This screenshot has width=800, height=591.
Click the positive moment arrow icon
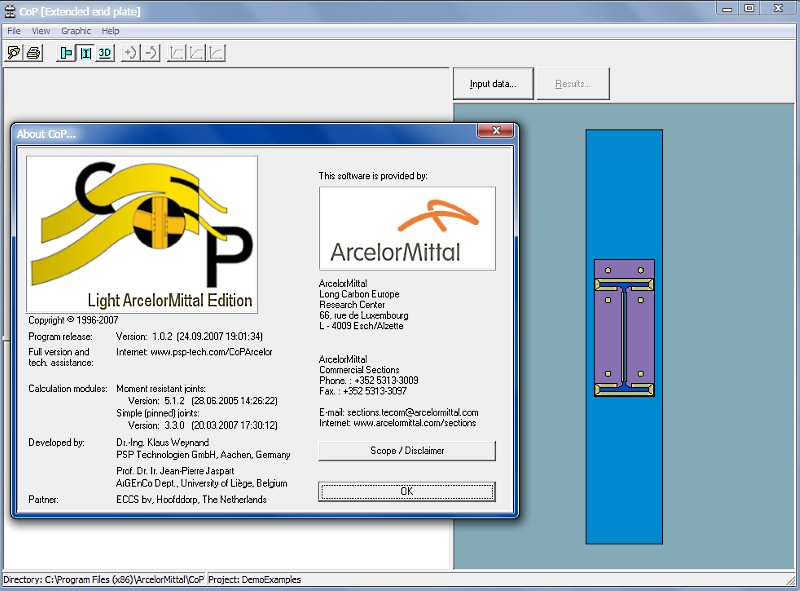pyautogui.click(x=131, y=53)
